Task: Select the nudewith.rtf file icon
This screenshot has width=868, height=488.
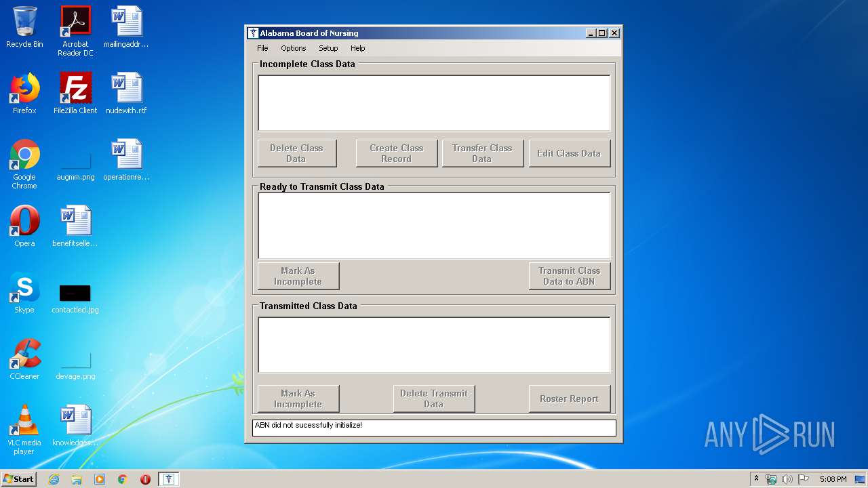Action: point(126,94)
